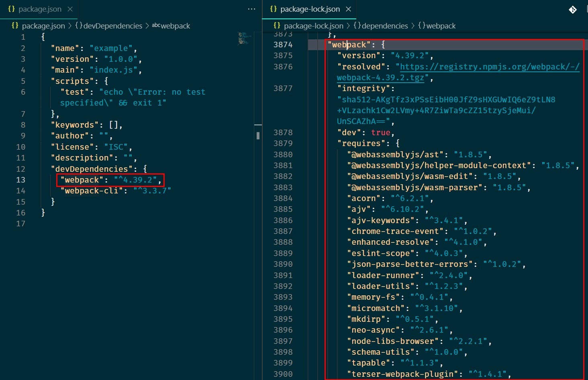Select package.json breadcrumb in the left editor
This screenshot has width=588, height=380.
(43, 26)
